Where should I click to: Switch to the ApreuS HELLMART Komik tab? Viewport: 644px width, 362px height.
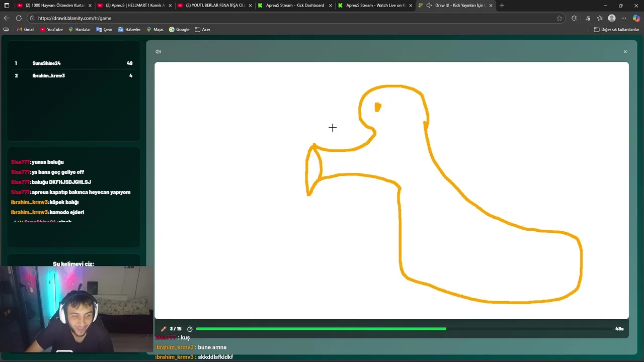(134, 6)
